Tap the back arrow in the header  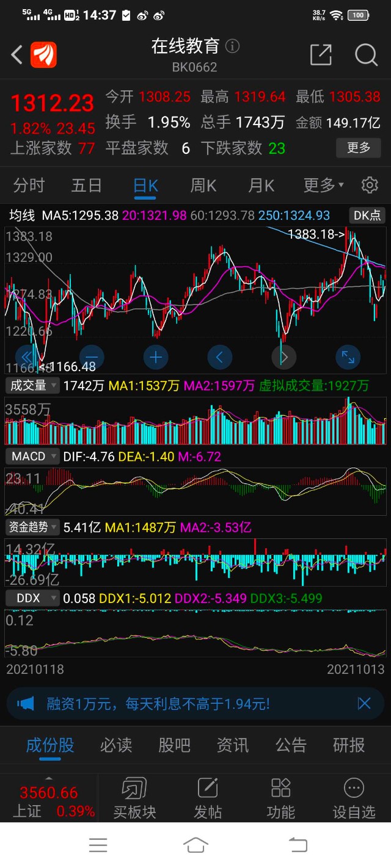tap(17, 55)
